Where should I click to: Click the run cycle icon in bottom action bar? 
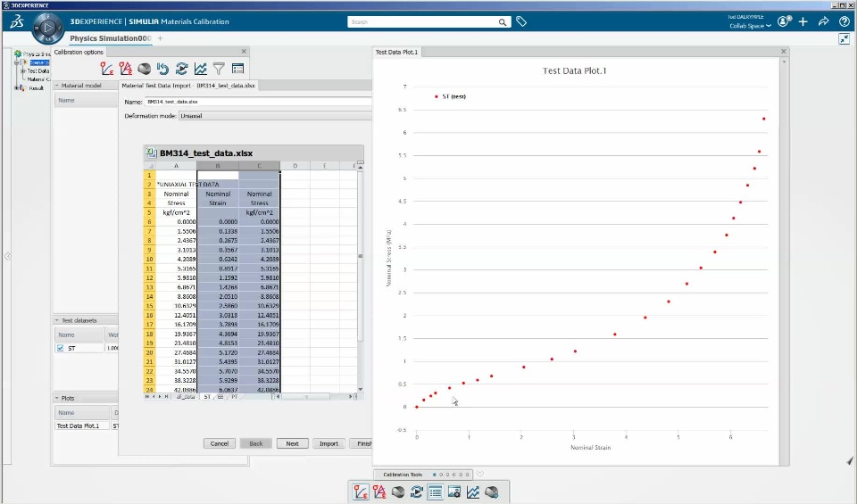[417, 492]
